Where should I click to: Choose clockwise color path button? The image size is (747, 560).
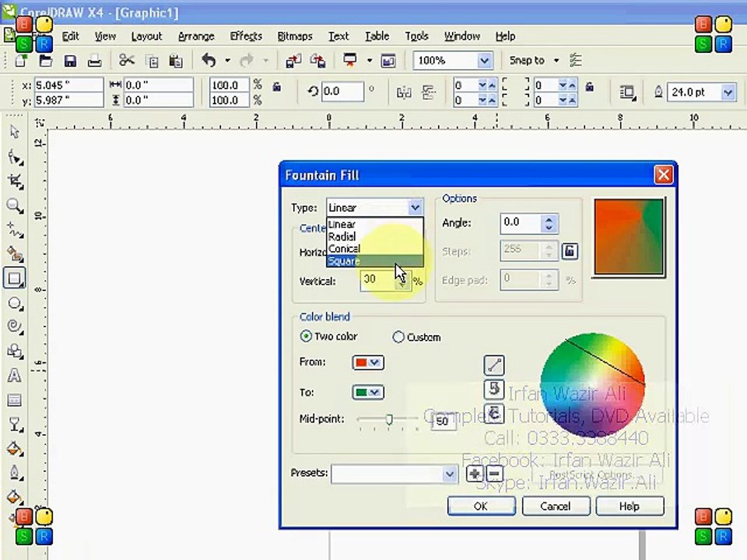(494, 413)
